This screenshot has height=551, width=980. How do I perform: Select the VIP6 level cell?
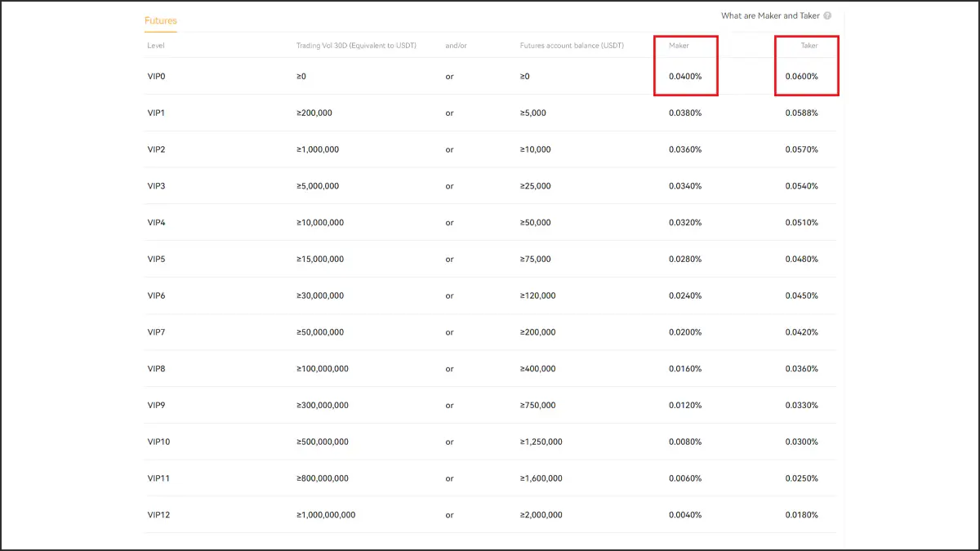pyautogui.click(x=156, y=295)
